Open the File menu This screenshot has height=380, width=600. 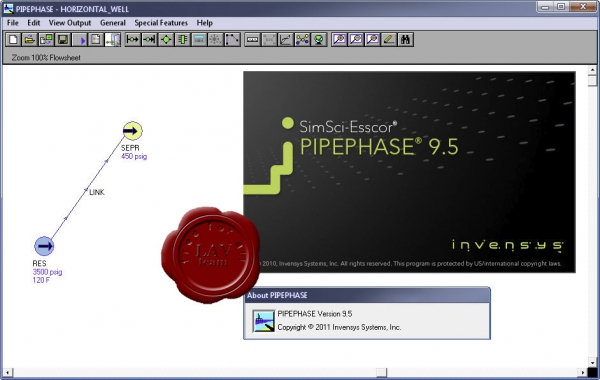tap(13, 23)
